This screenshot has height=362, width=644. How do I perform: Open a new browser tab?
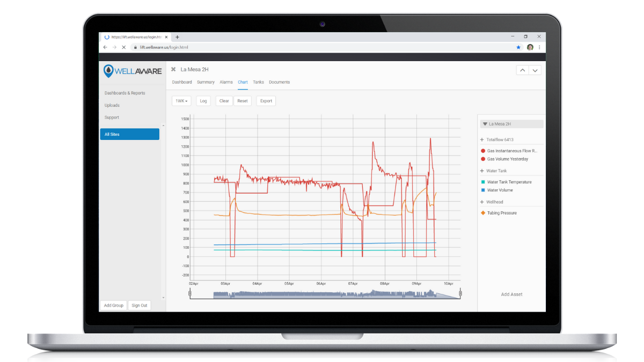tap(177, 37)
